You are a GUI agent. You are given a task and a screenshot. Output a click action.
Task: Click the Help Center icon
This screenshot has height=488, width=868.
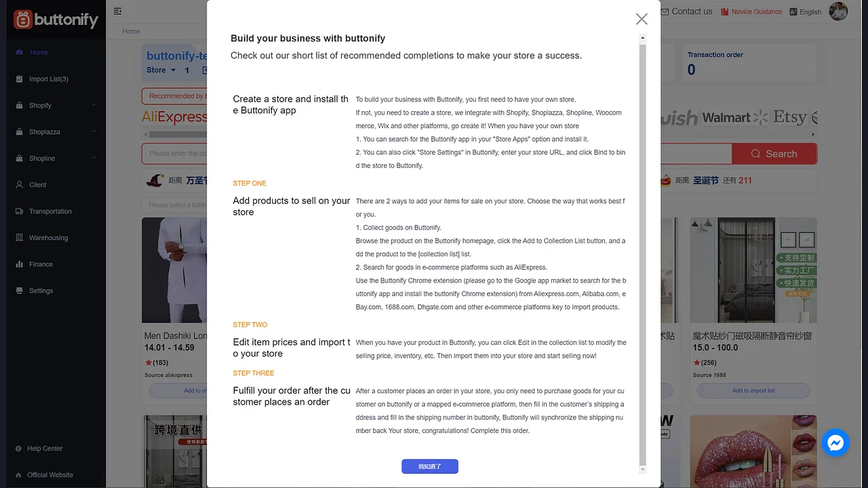click(20, 448)
